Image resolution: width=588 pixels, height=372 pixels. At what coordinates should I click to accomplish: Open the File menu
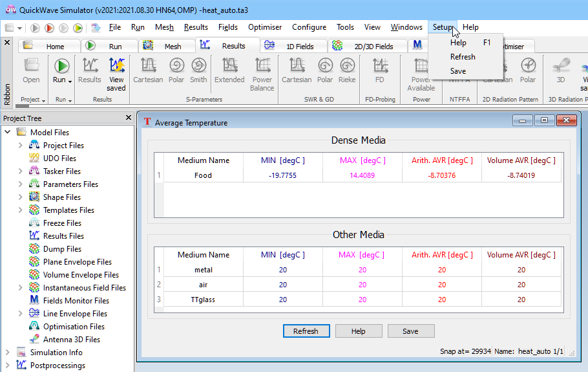tap(115, 27)
